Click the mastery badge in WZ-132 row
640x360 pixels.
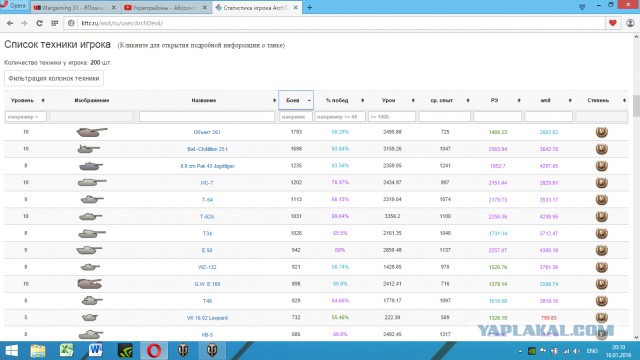click(601, 267)
